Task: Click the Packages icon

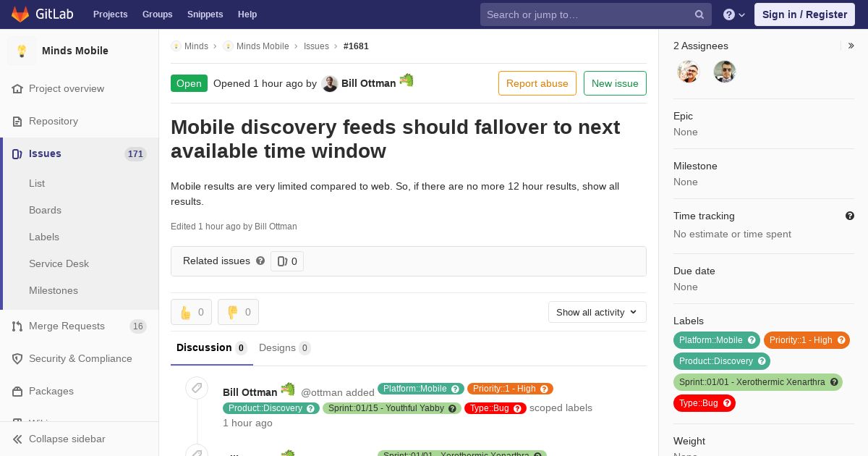Action: 17,391
